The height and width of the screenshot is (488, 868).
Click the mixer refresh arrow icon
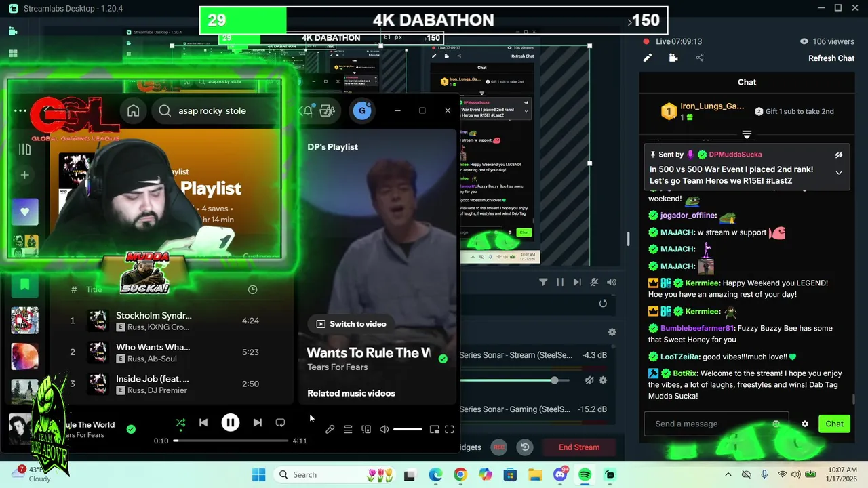pyautogui.click(x=603, y=304)
